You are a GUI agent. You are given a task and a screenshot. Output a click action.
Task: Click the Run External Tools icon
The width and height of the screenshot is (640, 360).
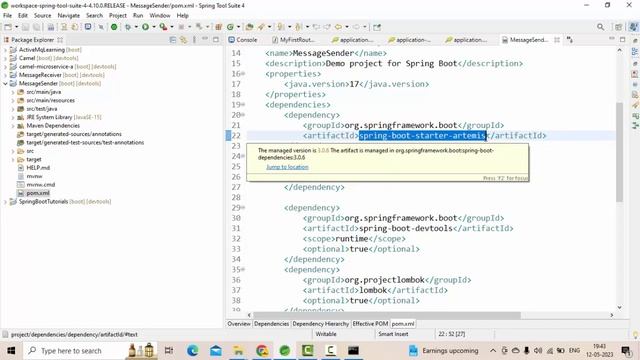[x=163, y=27]
